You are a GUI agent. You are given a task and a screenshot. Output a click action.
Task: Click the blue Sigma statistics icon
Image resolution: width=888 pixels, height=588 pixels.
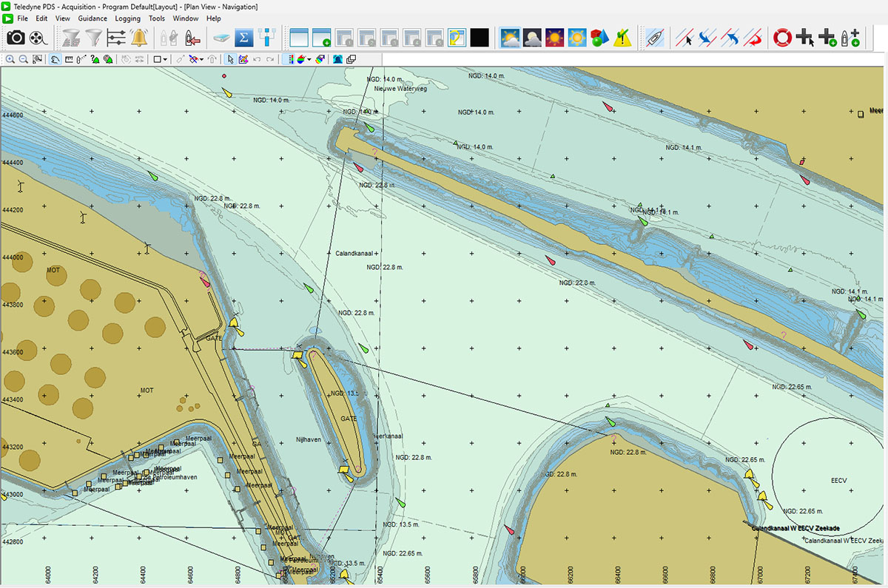(244, 38)
